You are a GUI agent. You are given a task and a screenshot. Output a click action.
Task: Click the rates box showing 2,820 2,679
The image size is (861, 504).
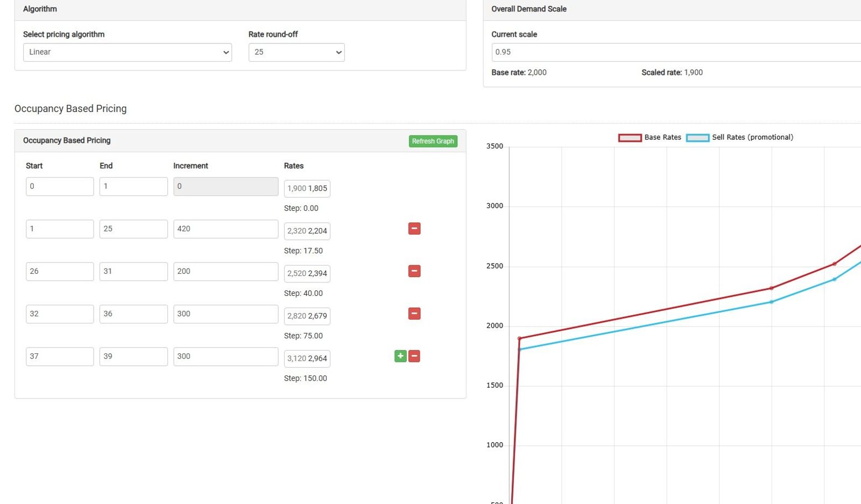click(307, 316)
